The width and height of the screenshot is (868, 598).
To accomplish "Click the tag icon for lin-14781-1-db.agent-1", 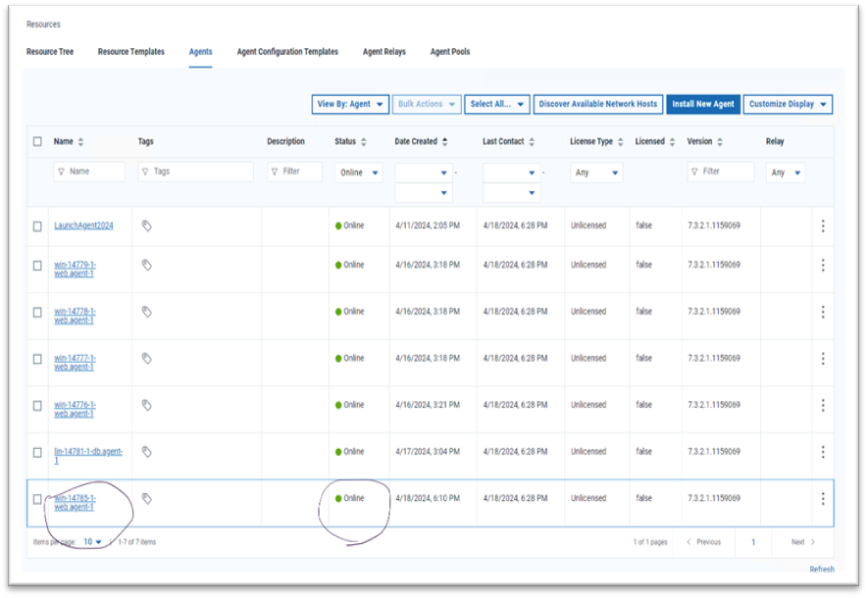I will click(x=146, y=452).
